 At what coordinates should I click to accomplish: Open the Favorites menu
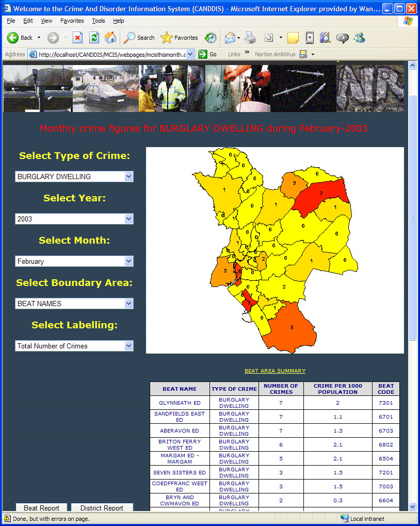pyautogui.click(x=72, y=21)
